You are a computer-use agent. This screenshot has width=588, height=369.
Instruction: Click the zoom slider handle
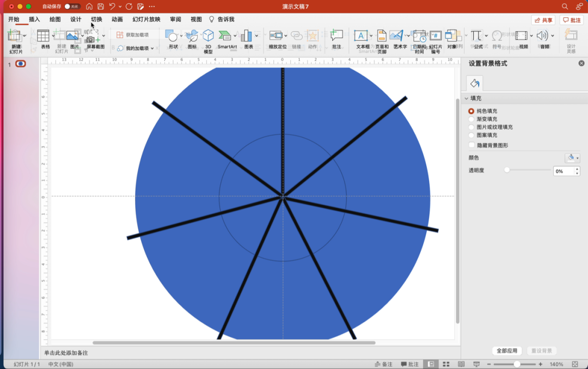pos(517,364)
